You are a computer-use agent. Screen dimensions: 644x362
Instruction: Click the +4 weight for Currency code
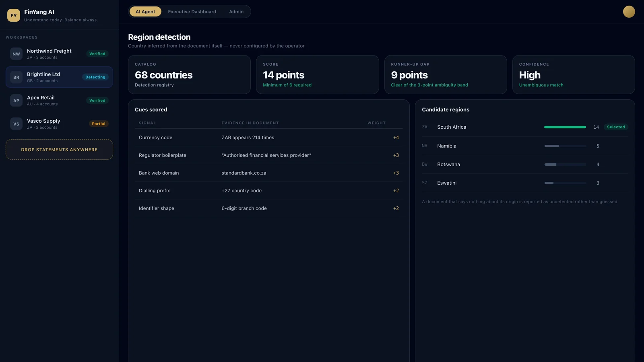click(396, 138)
